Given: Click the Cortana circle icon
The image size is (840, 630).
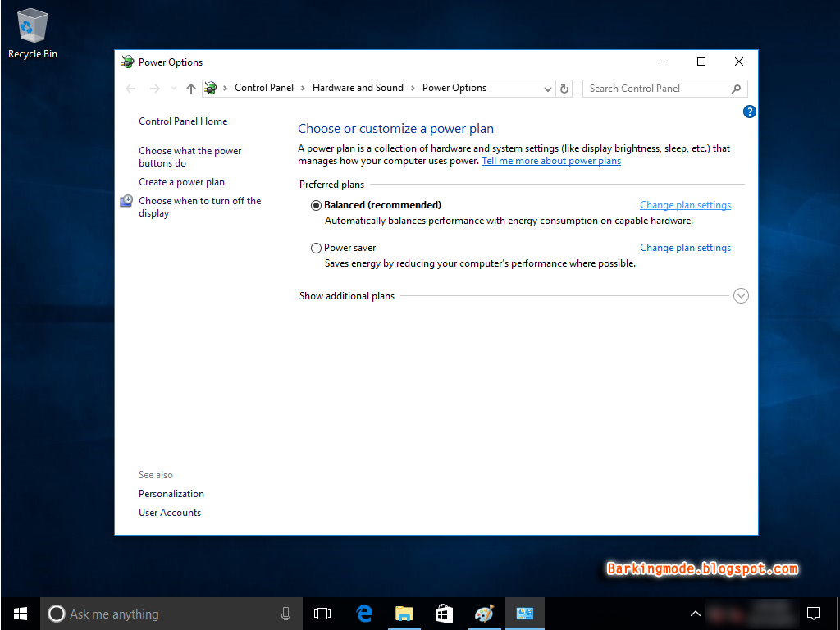Looking at the screenshot, I should click(x=57, y=614).
